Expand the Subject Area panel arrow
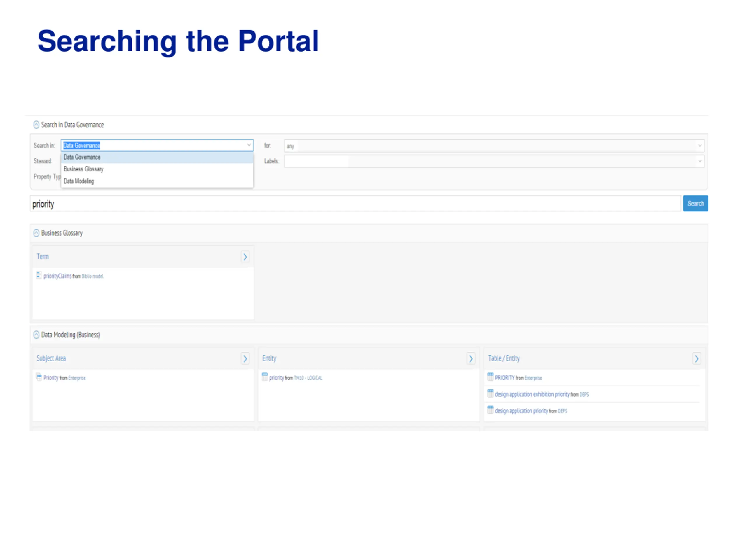The image size is (747, 560). (x=245, y=358)
